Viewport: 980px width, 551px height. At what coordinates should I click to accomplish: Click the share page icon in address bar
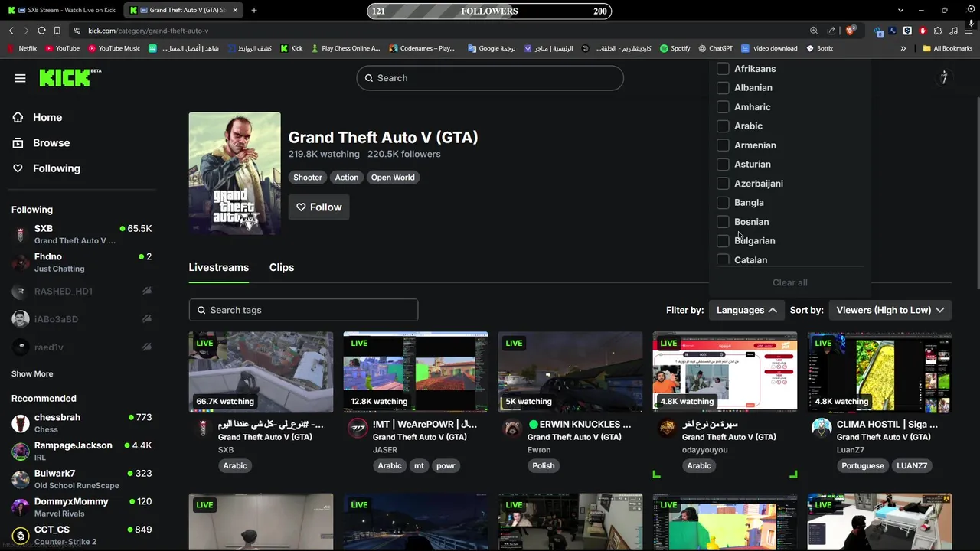click(831, 31)
